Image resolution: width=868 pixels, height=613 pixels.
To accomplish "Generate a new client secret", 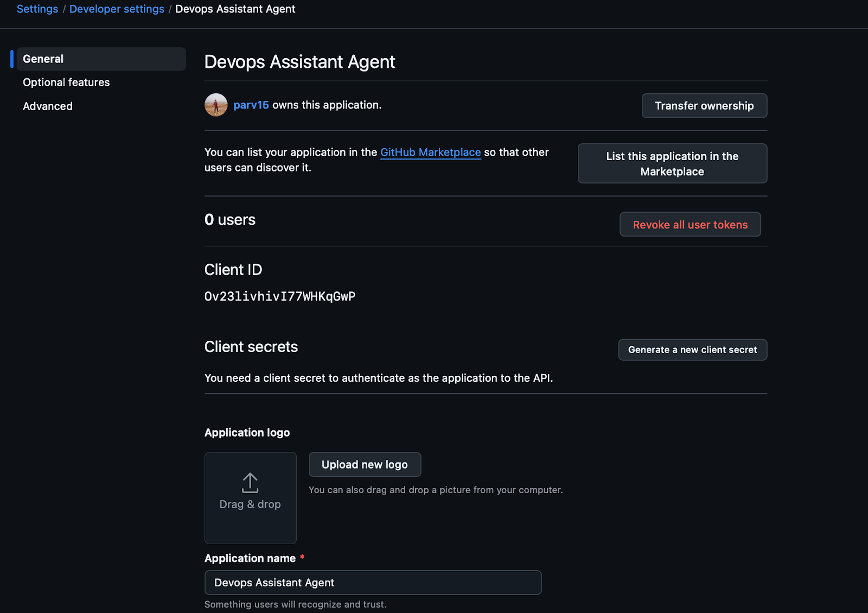I will point(692,350).
